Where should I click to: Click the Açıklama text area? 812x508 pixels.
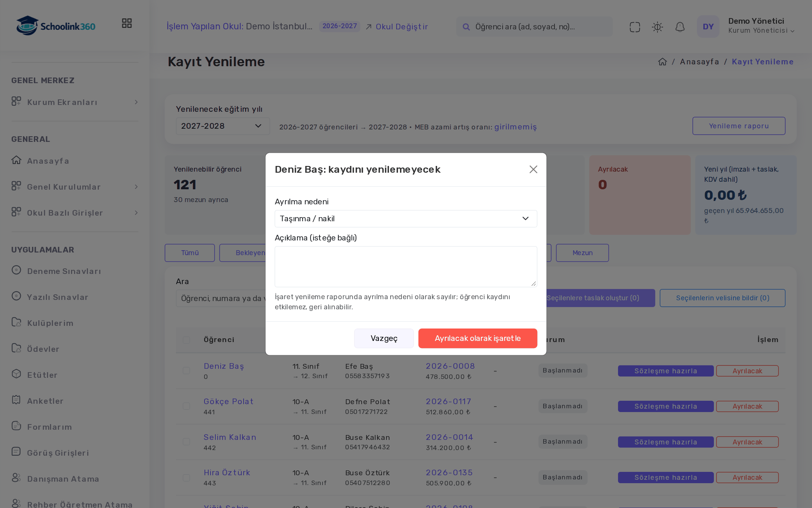[406, 266]
